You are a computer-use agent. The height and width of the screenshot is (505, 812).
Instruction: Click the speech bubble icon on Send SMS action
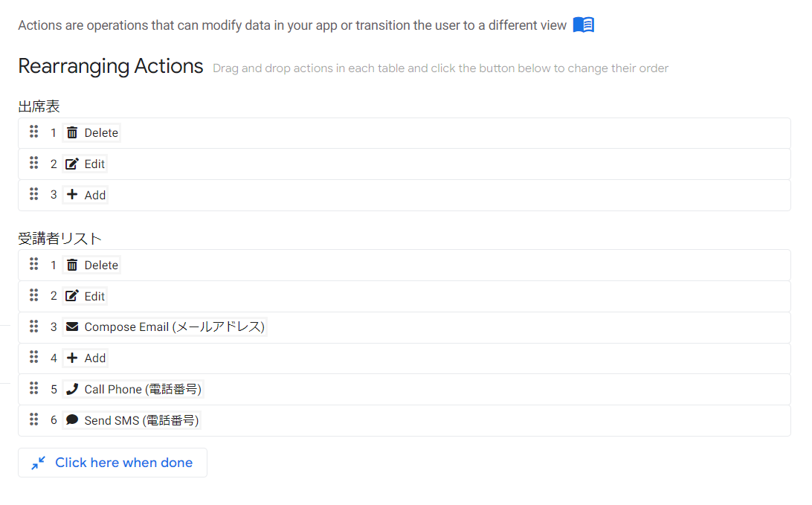click(71, 419)
